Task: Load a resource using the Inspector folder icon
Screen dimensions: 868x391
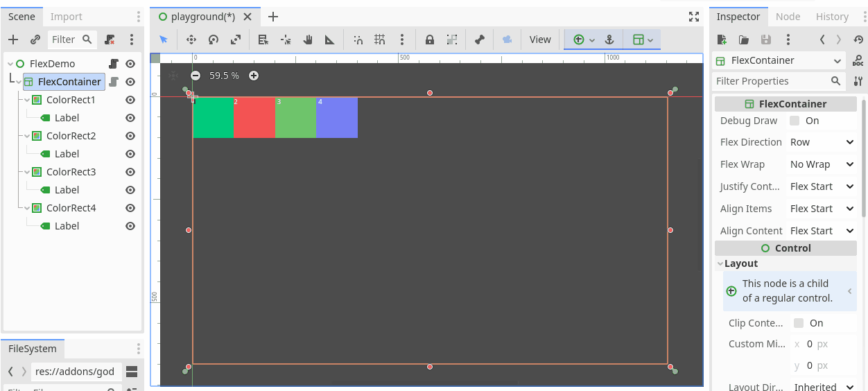Action: tap(744, 40)
